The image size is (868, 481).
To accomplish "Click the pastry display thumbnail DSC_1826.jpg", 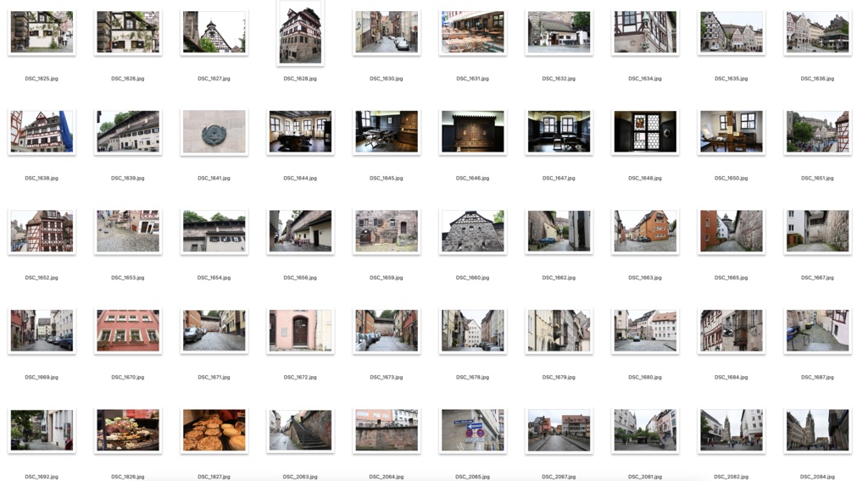I will [x=128, y=430].
